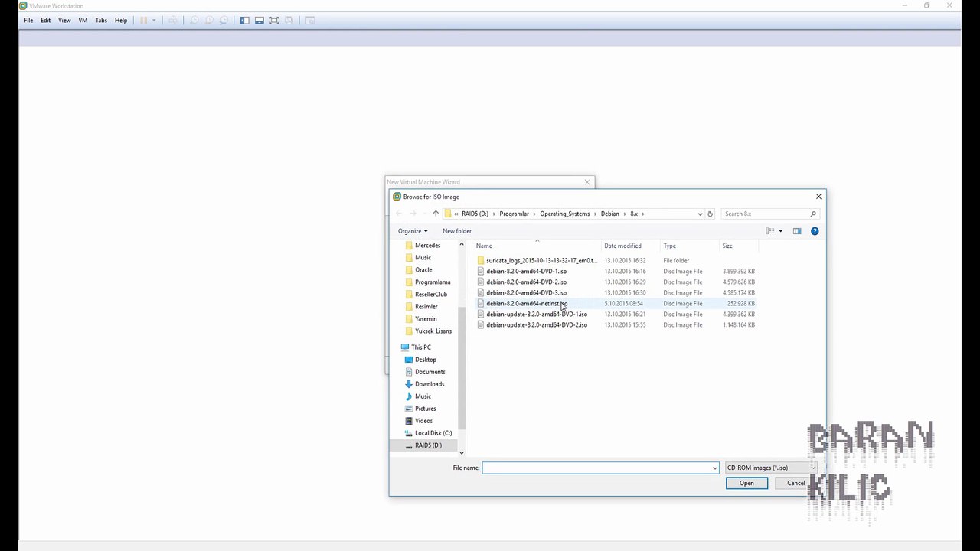
Task: Click the console view icon in VMware toolbar
Action: point(310,21)
